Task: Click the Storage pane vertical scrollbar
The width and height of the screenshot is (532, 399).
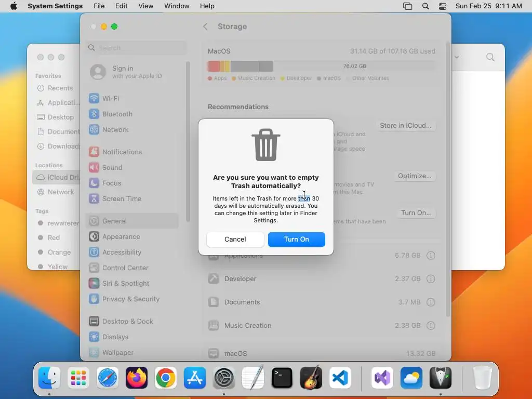Action: [x=448, y=180]
